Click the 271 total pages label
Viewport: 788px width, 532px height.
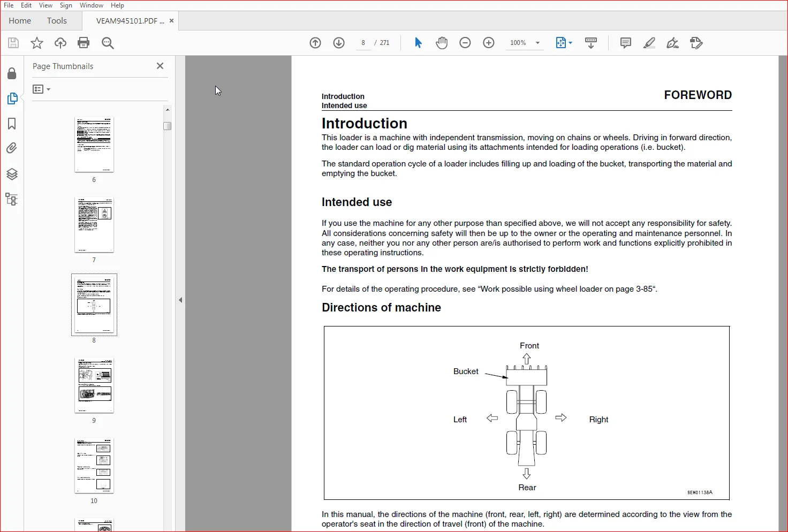coord(385,43)
